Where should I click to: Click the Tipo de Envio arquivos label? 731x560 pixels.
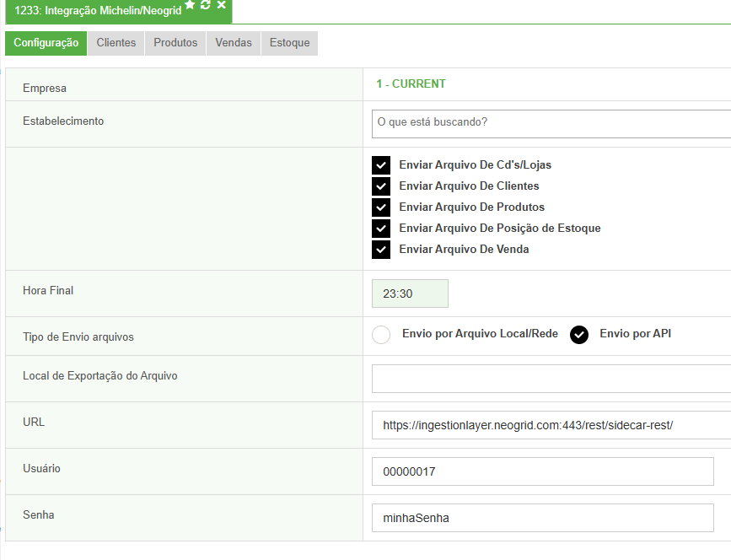pyautogui.click(x=78, y=337)
